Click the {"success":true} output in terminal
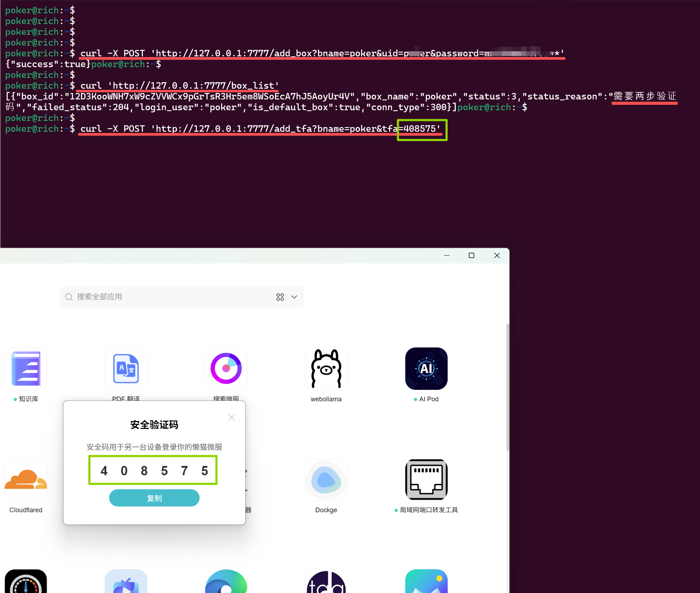Viewport: 700px width, 593px height. pos(48,64)
